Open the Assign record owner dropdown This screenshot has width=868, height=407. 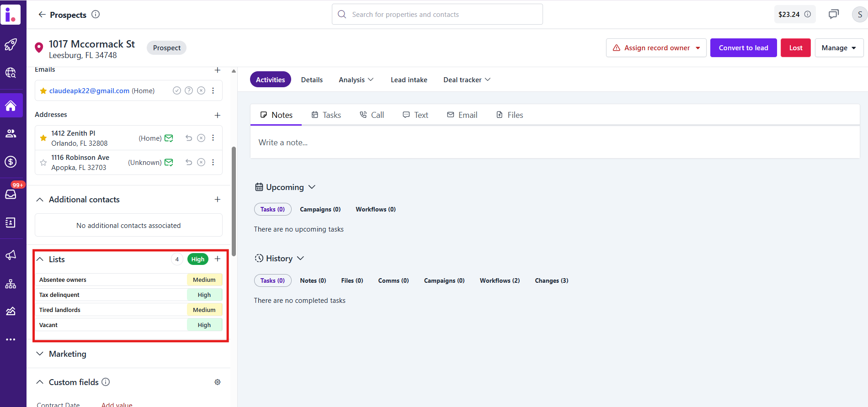pos(656,48)
